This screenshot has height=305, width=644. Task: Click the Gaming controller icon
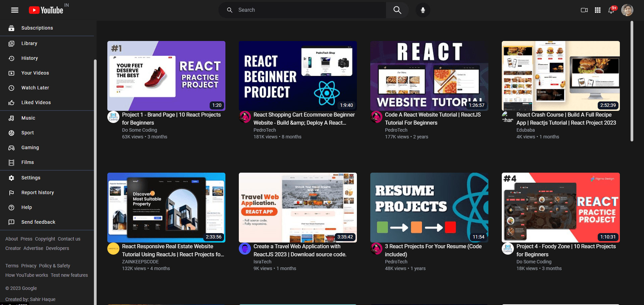11,147
